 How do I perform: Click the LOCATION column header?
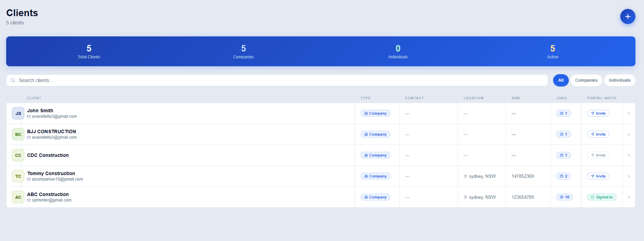[473, 98]
